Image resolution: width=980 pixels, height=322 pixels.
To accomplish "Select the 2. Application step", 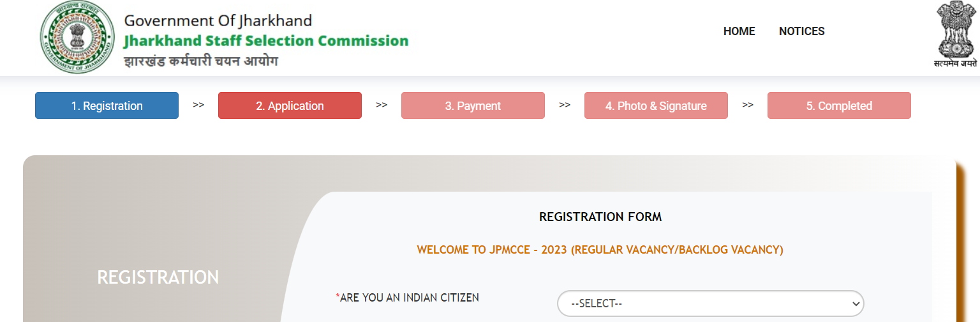I will (x=290, y=106).
